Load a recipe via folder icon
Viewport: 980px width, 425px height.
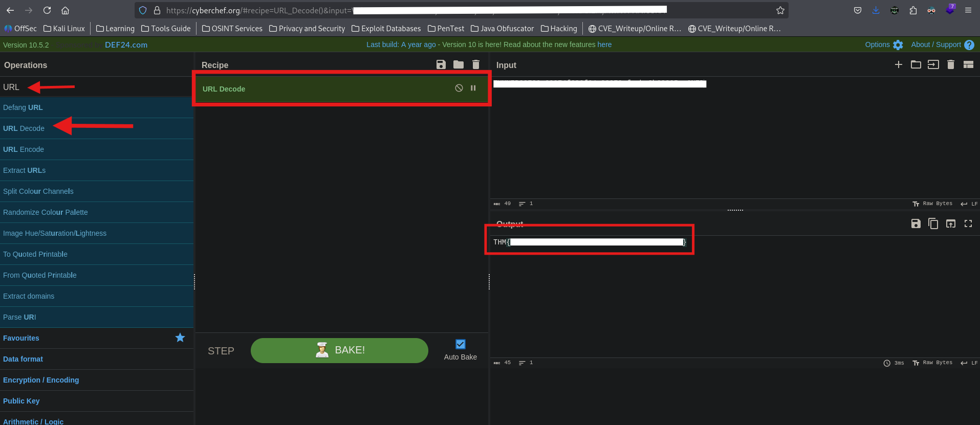[x=459, y=64]
